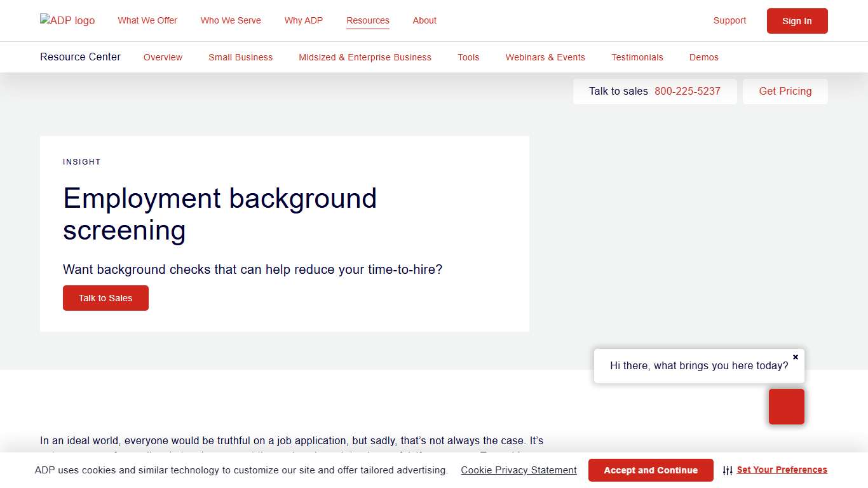This screenshot has height=488, width=868.
Task: Open the Webinars & Events section
Action: pos(545,57)
